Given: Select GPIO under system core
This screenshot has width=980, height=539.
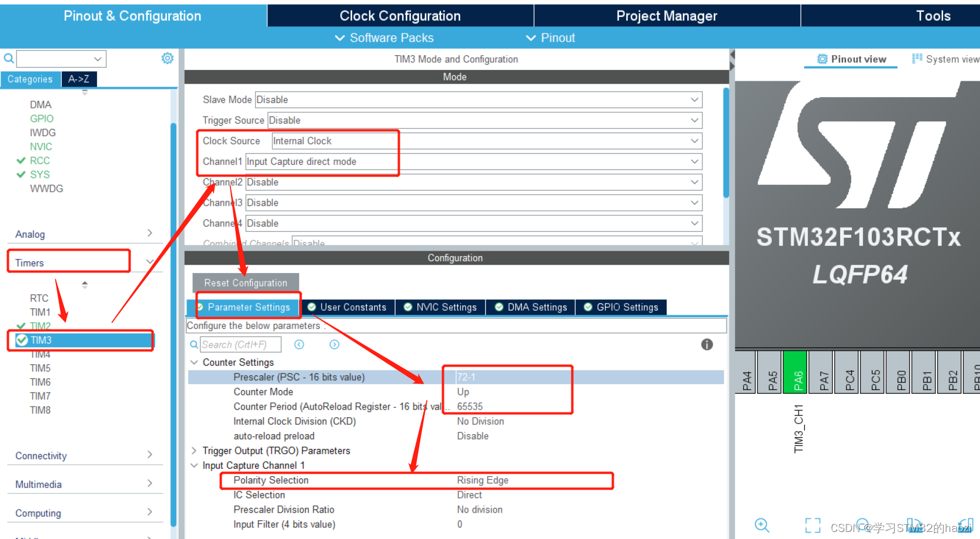Looking at the screenshot, I should coord(42,118).
